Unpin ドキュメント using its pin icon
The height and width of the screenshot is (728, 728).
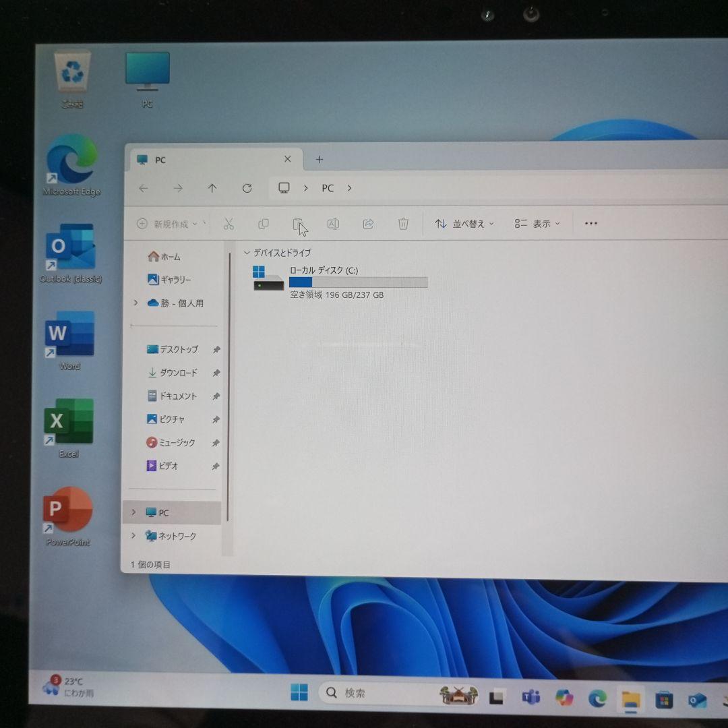[216, 396]
